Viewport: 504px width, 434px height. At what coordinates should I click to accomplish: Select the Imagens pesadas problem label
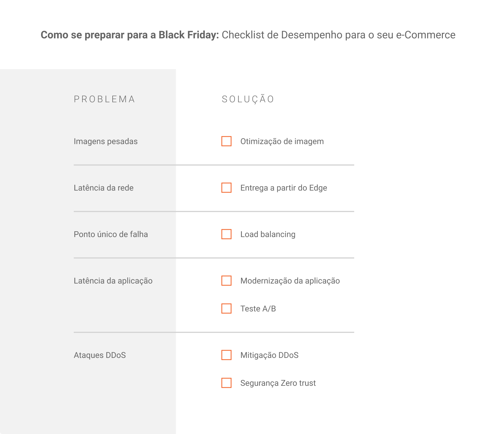tap(106, 141)
